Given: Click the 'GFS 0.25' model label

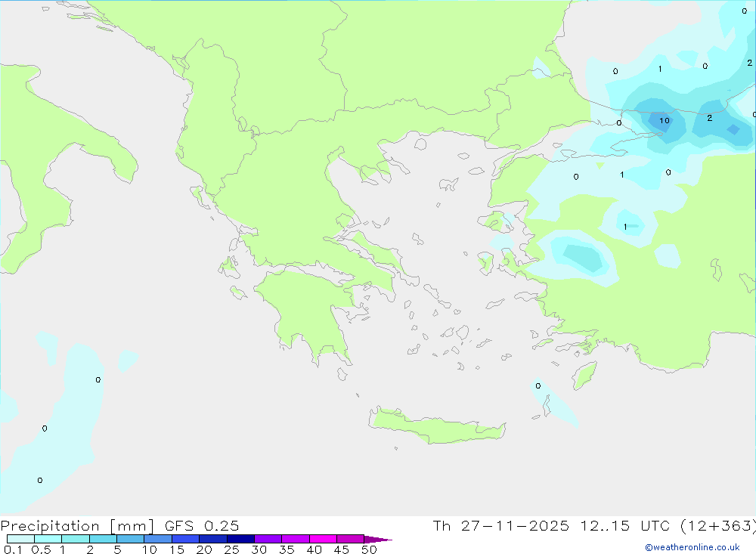Looking at the screenshot, I should [x=202, y=526].
